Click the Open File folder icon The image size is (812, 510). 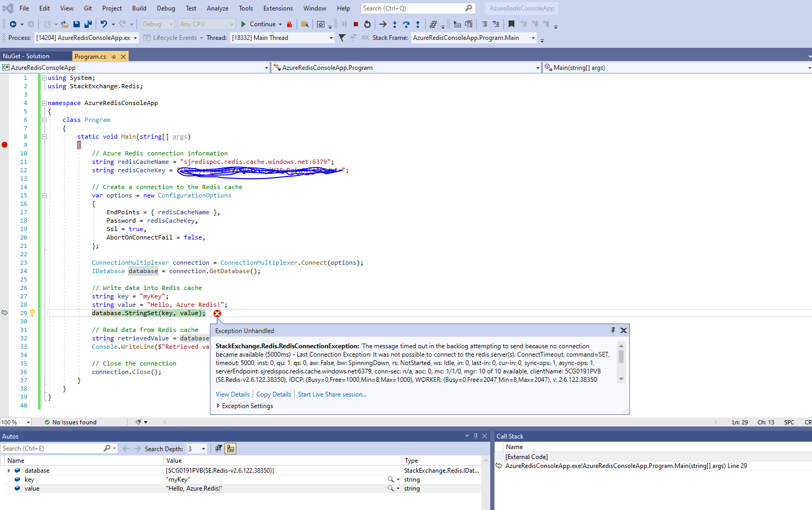pos(65,24)
